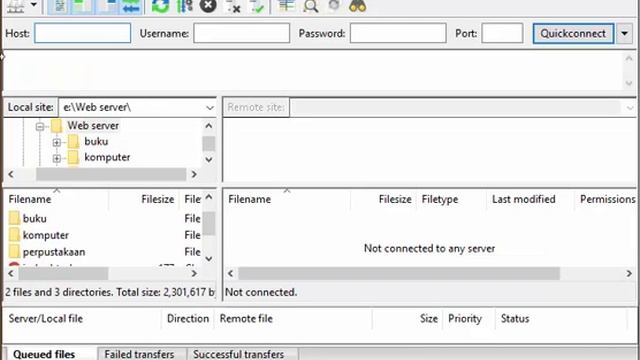
Task: Toggle the remote directory tree display
Action: coord(107,6)
